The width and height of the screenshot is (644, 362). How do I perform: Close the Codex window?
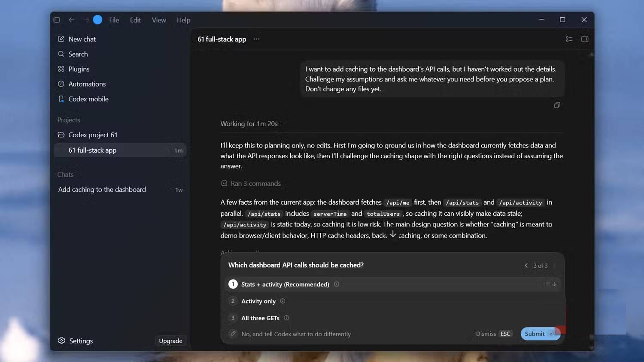(584, 20)
